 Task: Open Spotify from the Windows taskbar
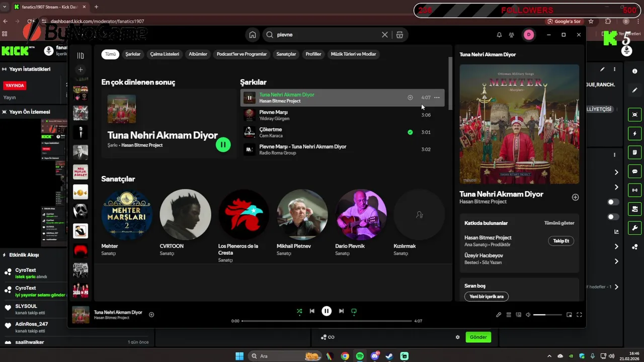(x=360, y=356)
